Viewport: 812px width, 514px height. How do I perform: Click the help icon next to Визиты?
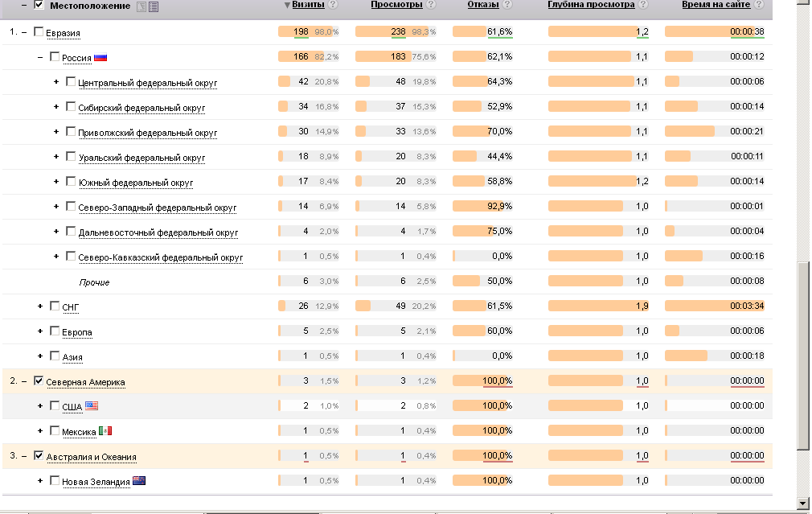pos(334,5)
